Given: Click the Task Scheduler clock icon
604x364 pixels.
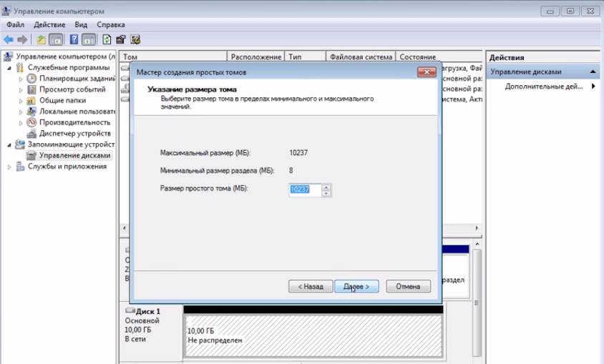Looking at the screenshot, I should point(31,79).
